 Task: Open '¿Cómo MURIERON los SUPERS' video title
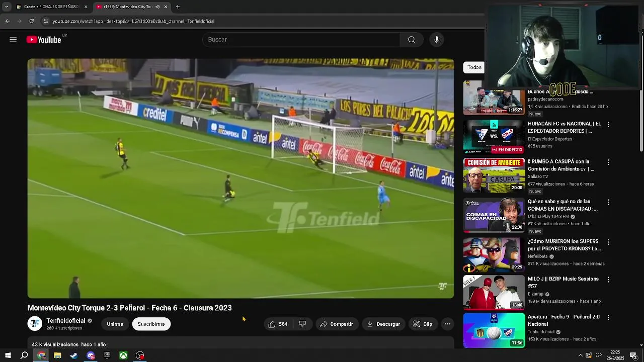(x=564, y=245)
